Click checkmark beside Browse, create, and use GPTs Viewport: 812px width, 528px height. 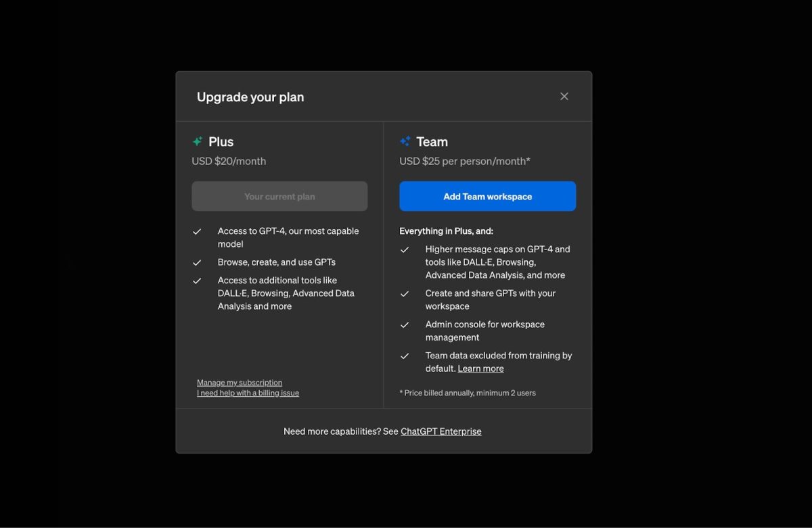[197, 262]
